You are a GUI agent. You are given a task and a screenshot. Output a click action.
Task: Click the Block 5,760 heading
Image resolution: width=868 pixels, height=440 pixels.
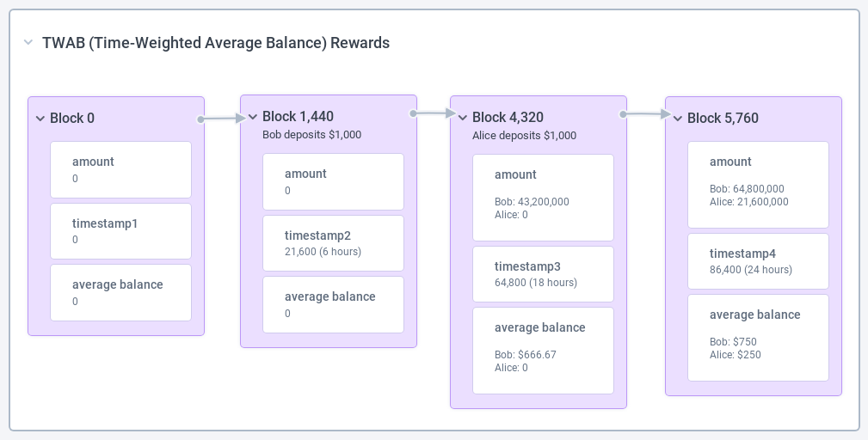pyautogui.click(x=723, y=118)
